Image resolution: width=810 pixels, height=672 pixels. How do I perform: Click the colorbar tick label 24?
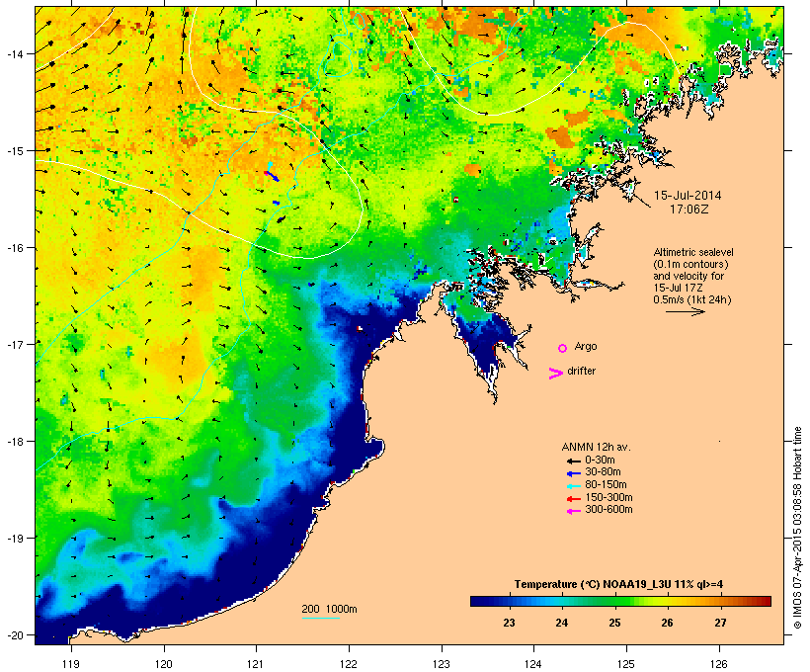click(x=561, y=623)
